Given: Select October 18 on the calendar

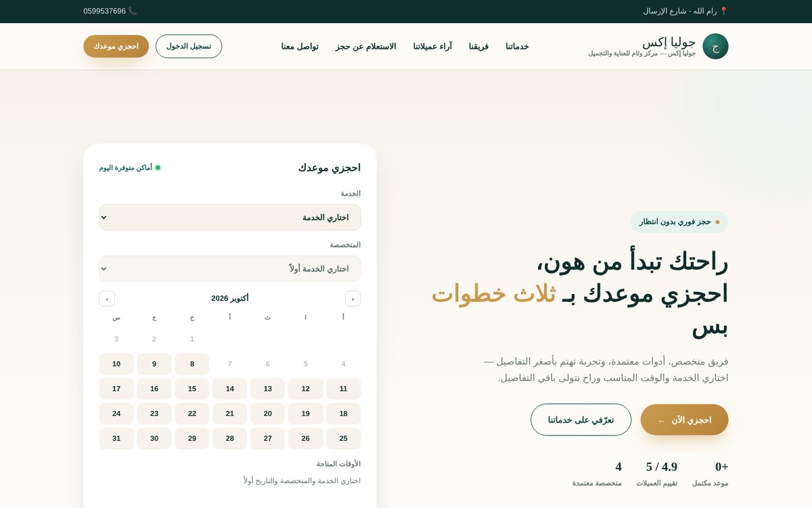Looking at the screenshot, I should tap(344, 414).
